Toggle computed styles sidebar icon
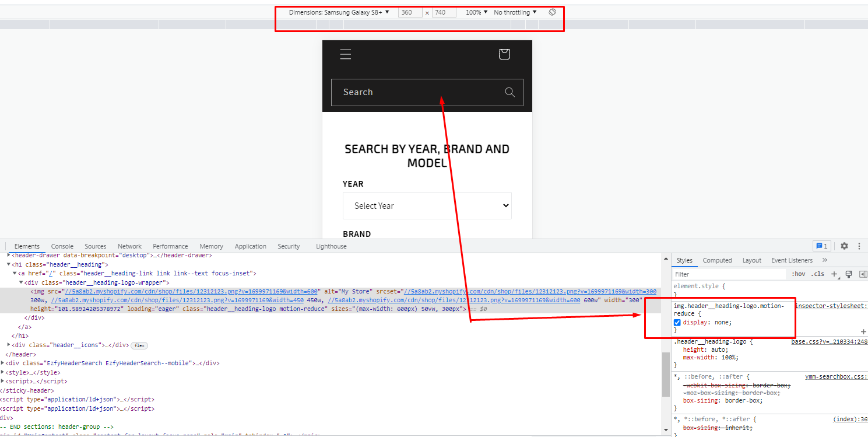The width and height of the screenshot is (868, 437). [x=863, y=274]
